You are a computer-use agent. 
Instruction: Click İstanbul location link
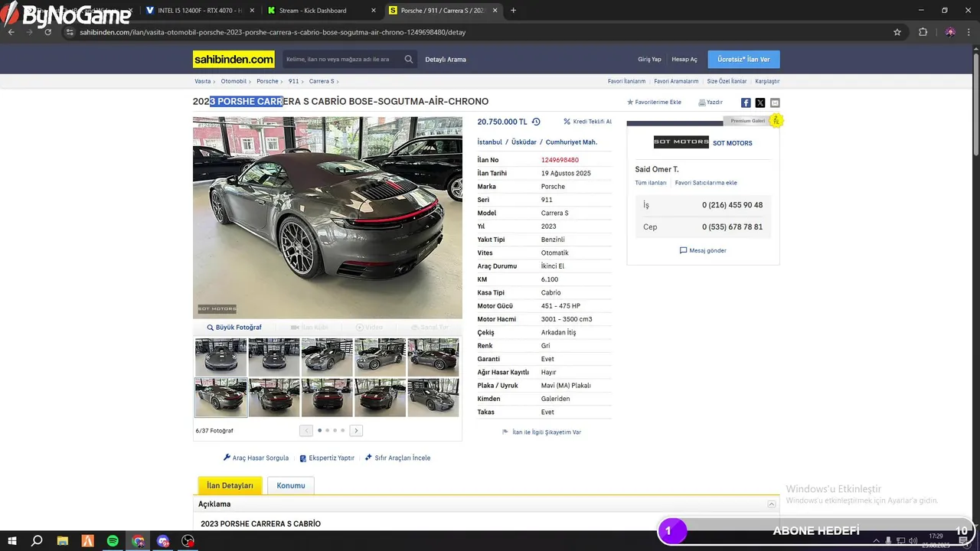pyautogui.click(x=489, y=142)
